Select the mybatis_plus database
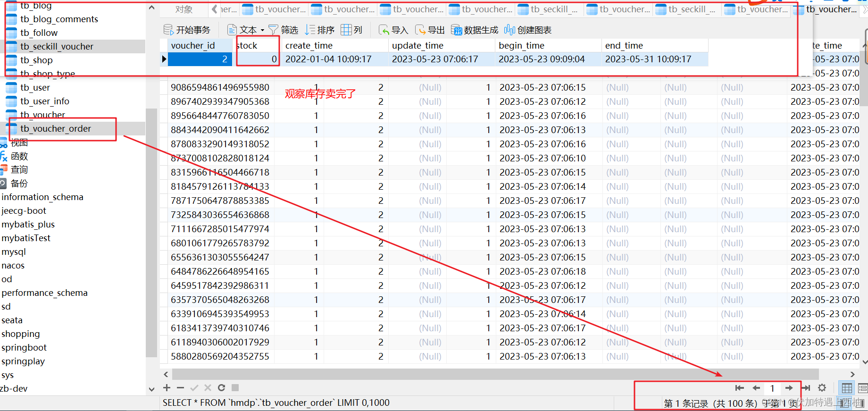868x411 pixels. 28,224
